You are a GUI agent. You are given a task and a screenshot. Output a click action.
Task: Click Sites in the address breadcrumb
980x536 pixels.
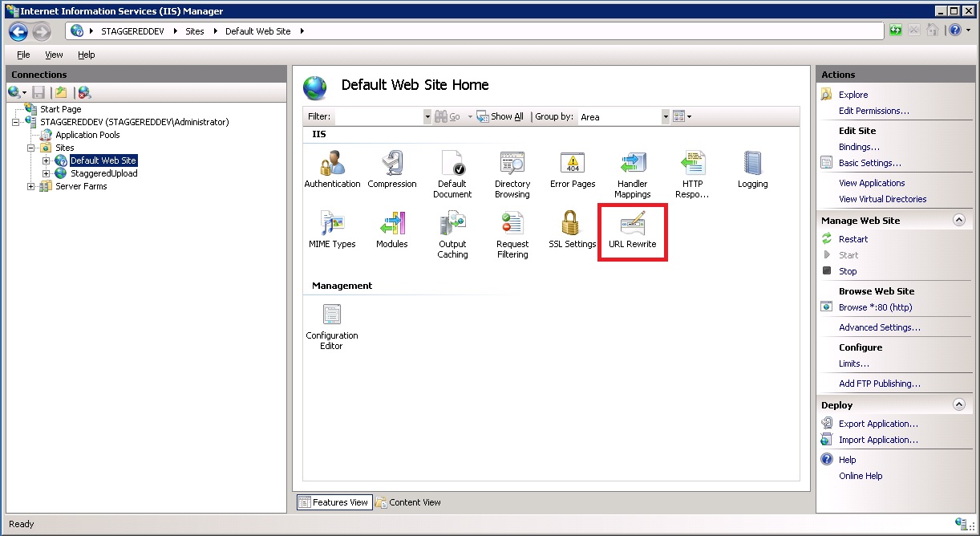[x=194, y=31]
